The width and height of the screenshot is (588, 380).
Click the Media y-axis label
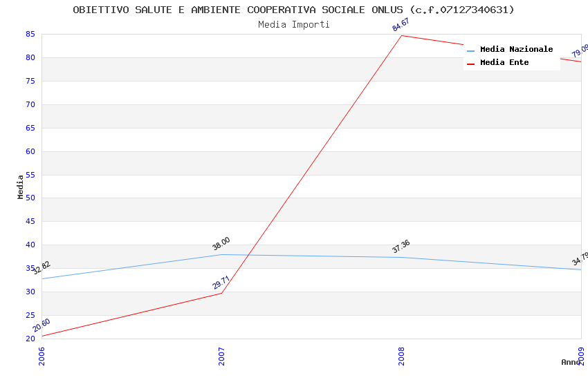click(x=20, y=187)
